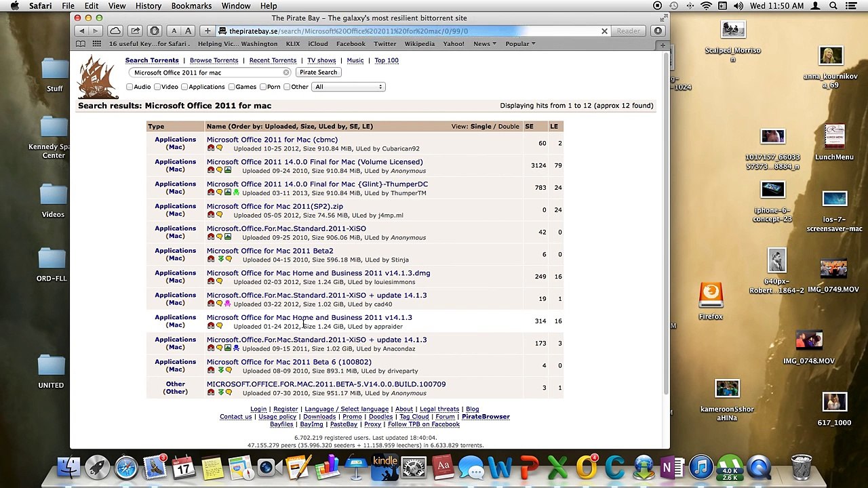The width and height of the screenshot is (868, 488).
Task: Open the Browse Torrents link
Action: point(214,60)
